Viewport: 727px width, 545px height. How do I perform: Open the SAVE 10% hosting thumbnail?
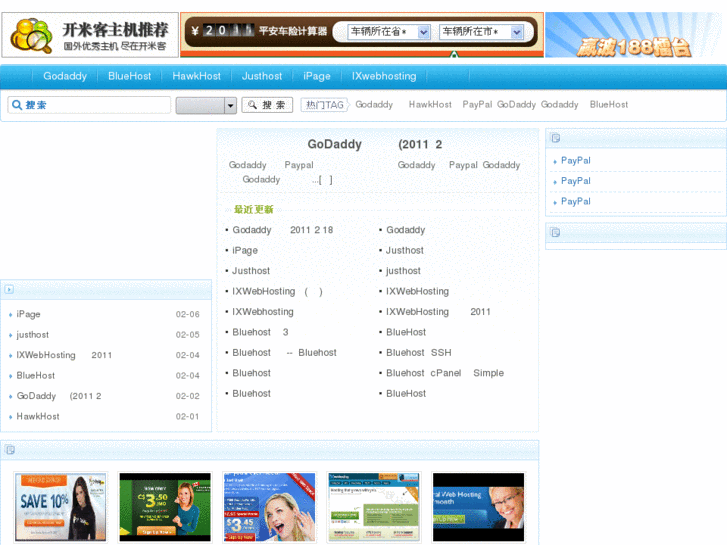point(61,507)
